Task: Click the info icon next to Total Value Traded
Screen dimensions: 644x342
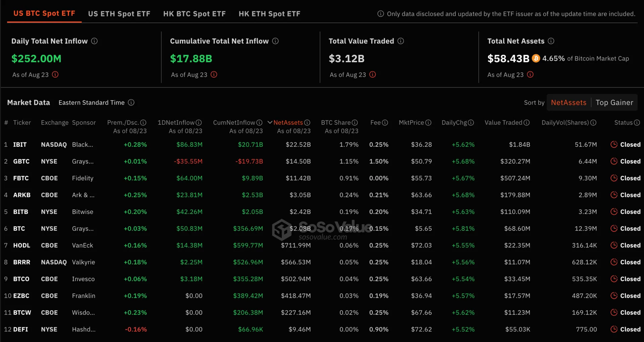Action: (401, 41)
